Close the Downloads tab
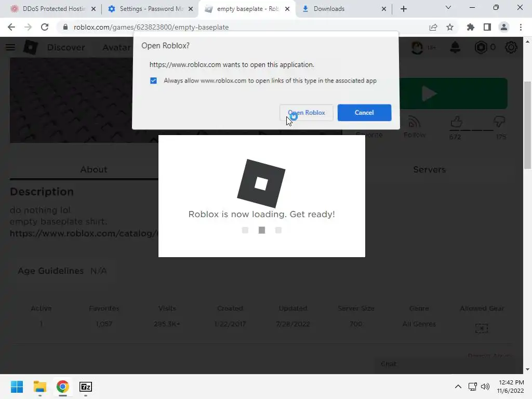 [384, 9]
